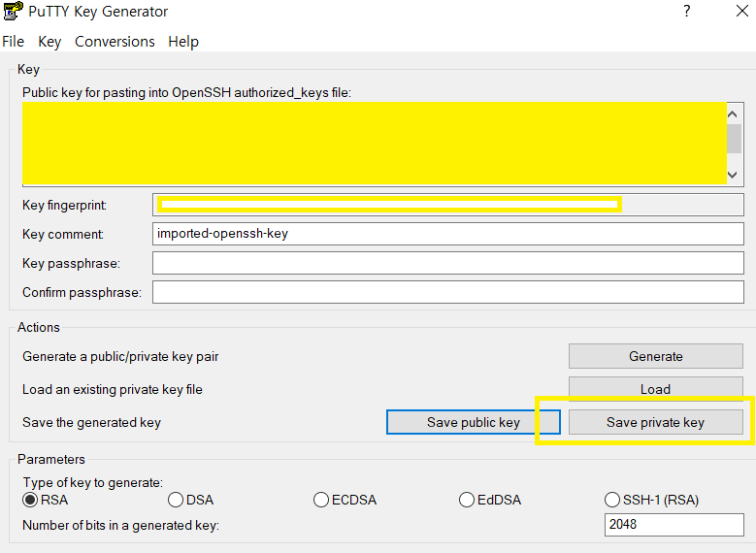Click the Key passphrase field
This screenshot has height=553, width=756.
[x=448, y=263]
